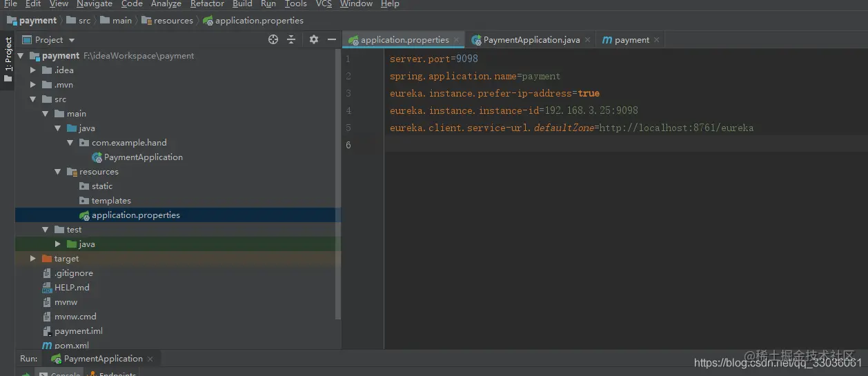Toggle the 1: Project side tab
Image resolution: width=868 pixels, height=376 pixels.
point(8,59)
